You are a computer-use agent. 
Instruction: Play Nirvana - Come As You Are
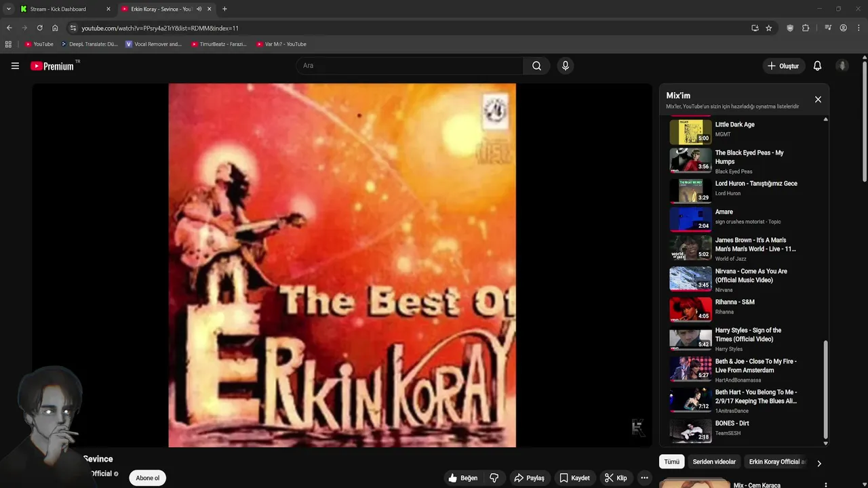point(743,279)
